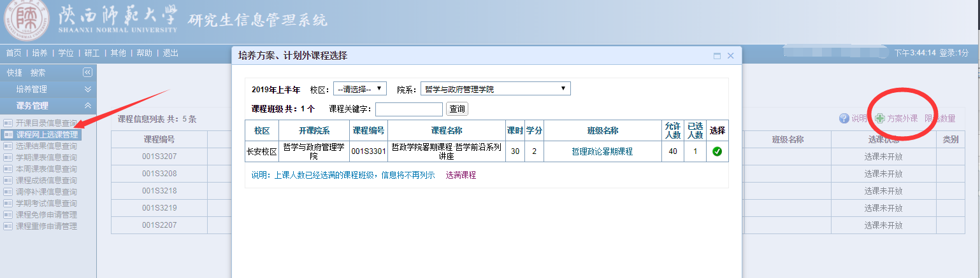Collapse the sidebar with the double-arrow icon

coord(88,73)
